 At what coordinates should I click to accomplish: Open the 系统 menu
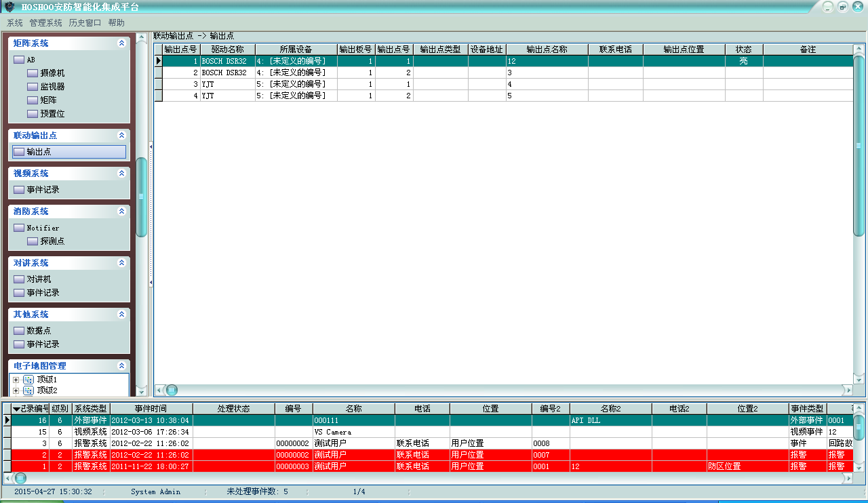tap(14, 22)
